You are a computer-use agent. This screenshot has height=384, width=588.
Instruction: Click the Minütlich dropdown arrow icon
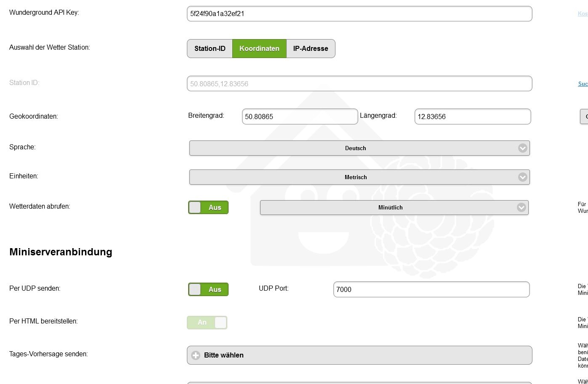[x=521, y=208]
